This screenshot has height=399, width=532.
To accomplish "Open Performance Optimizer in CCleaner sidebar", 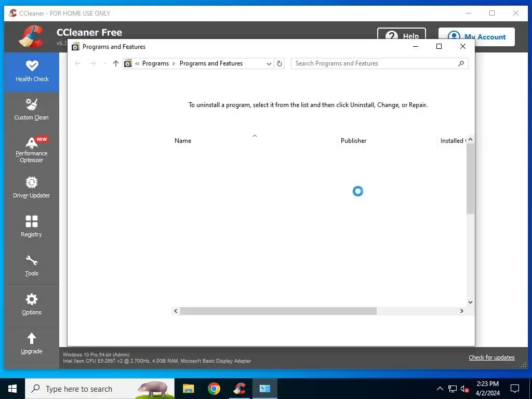I will click(32, 150).
